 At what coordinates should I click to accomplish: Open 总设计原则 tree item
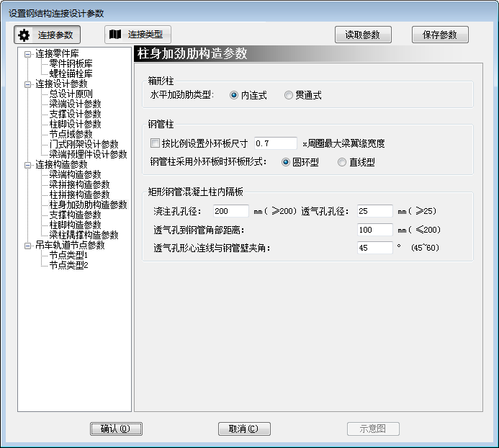point(71,94)
